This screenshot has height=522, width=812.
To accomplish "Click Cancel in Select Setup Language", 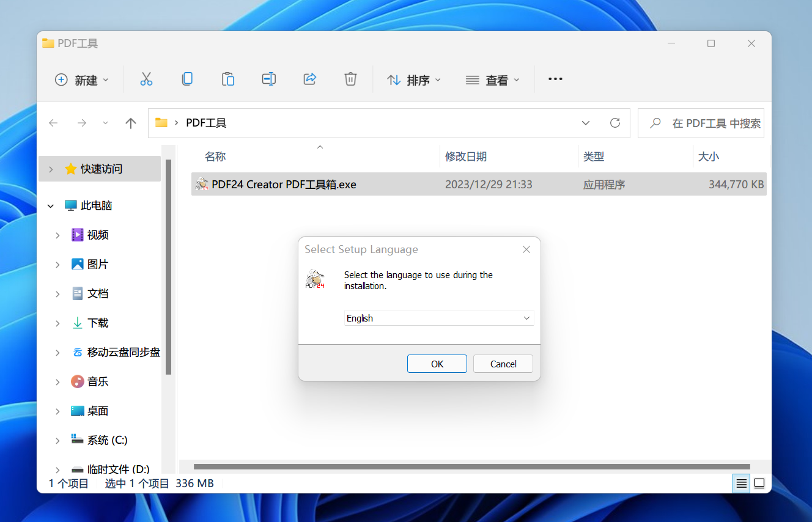I will [503, 364].
